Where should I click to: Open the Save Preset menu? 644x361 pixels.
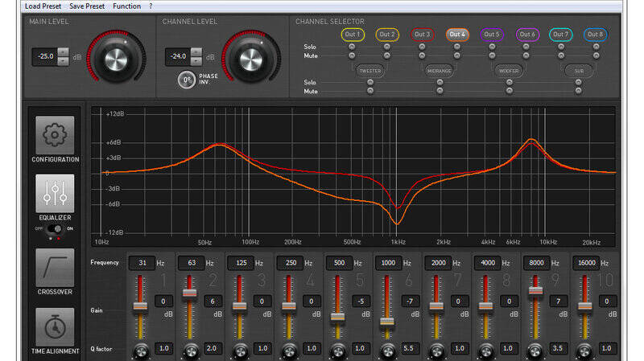87,6
